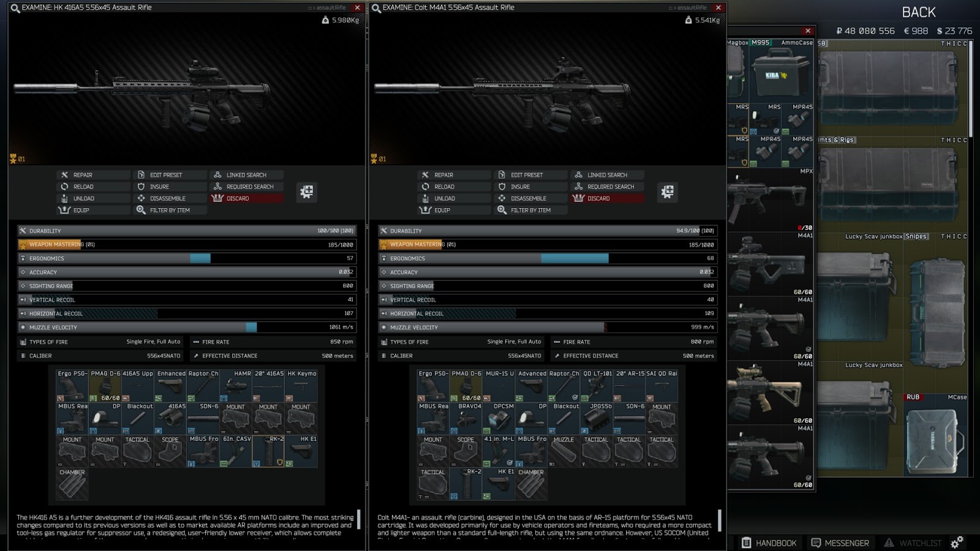Click Filter by Item in Colt M4A1 window

(x=530, y=210)
